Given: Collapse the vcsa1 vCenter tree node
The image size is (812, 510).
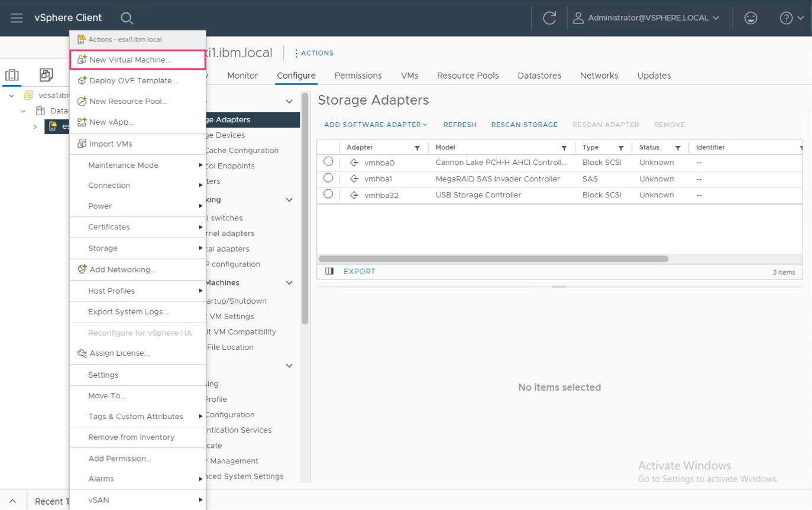Looking at the screenshot, I should 11,95.
